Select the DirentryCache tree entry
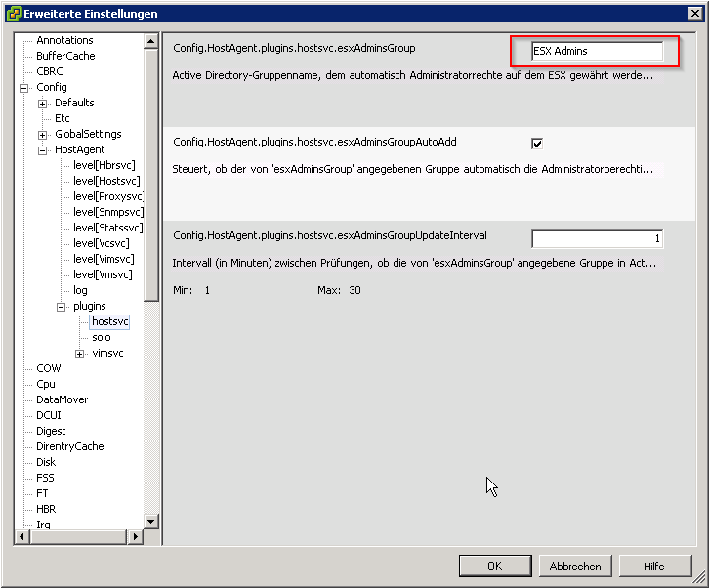Image resolution: width=709 pixels, height=588 pixels. 69,446
